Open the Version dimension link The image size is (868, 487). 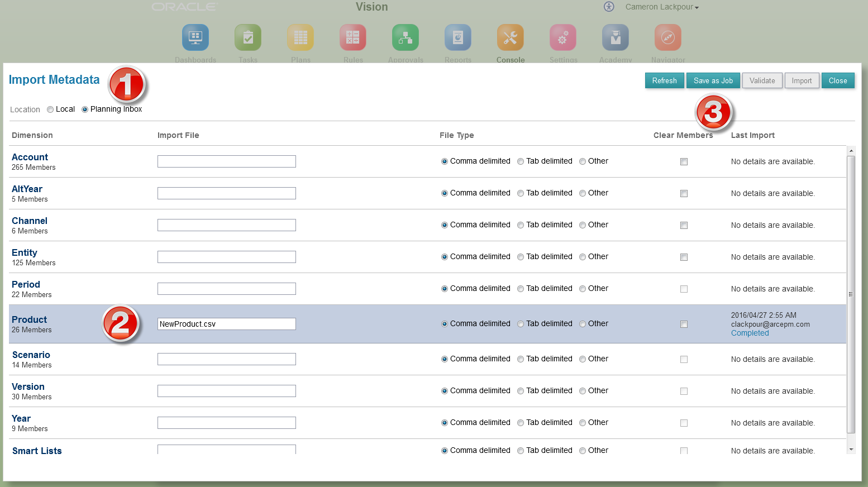(x=28, y=387)
